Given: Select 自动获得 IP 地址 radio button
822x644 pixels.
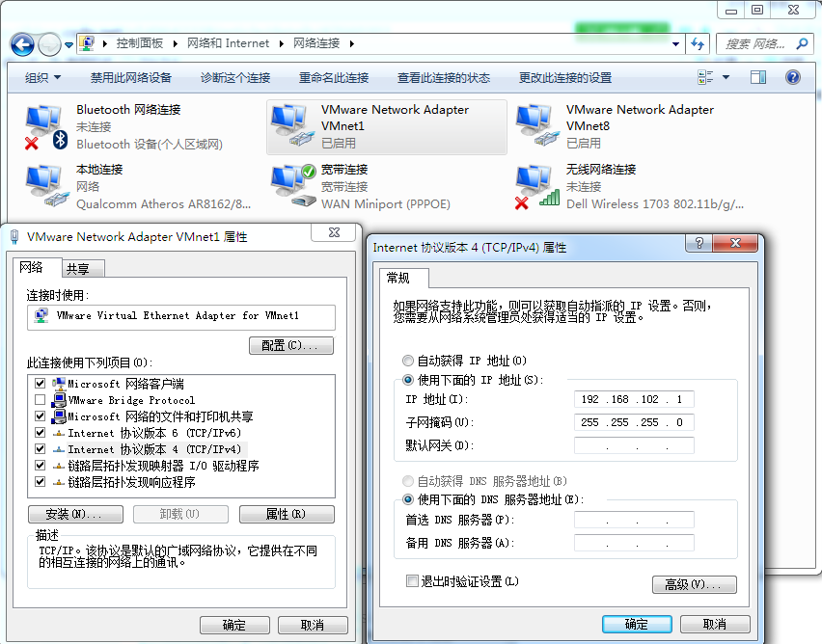Looking at the screenshot, I should (x=407, y=361).
